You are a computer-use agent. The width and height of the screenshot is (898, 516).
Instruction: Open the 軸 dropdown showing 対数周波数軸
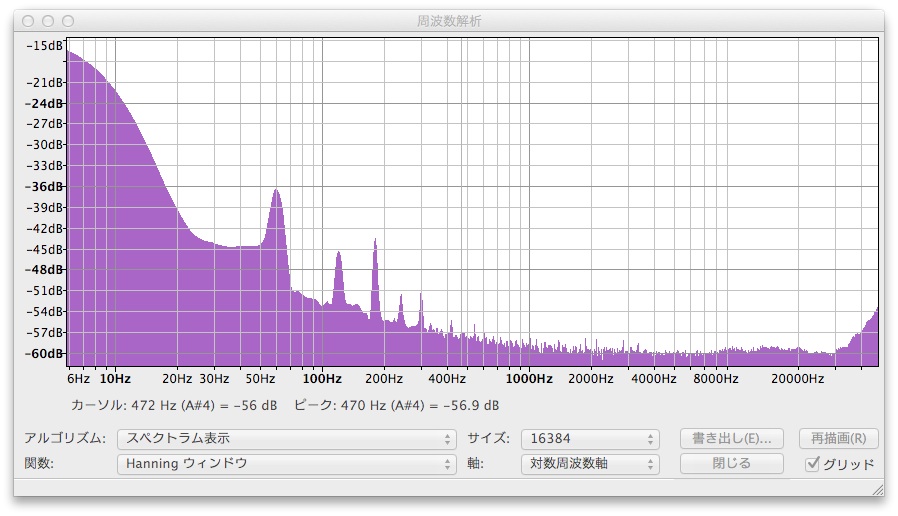(x=590, y=464)
